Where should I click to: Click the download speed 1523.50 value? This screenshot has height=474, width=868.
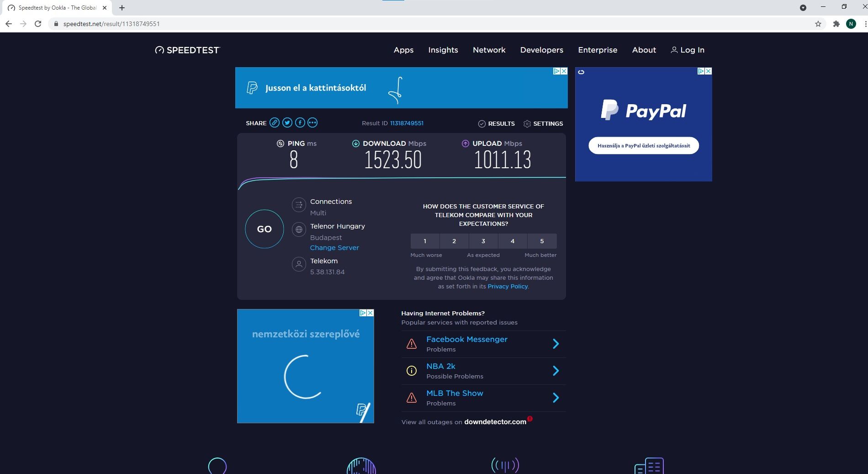coord(393,160)
